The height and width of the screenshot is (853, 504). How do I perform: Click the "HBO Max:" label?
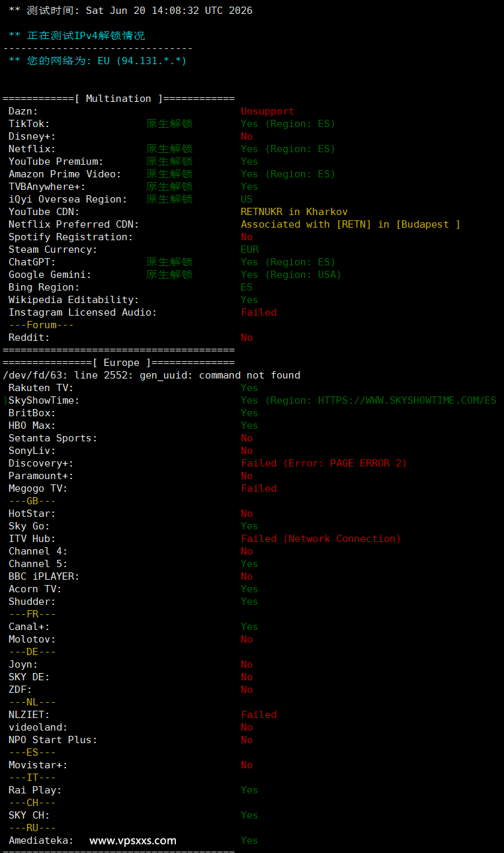coord(32,426)
